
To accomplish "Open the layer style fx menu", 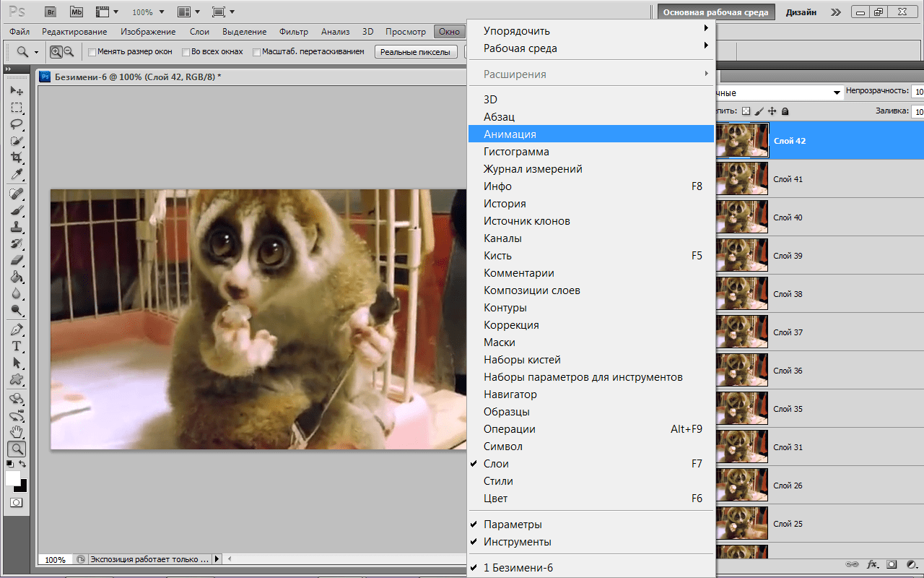I will pos(872,564).
